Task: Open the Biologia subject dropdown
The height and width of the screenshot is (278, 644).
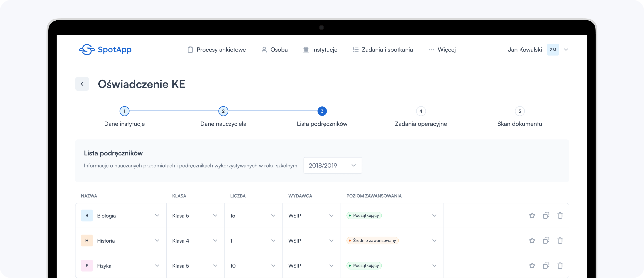Action: pos(121,216)
